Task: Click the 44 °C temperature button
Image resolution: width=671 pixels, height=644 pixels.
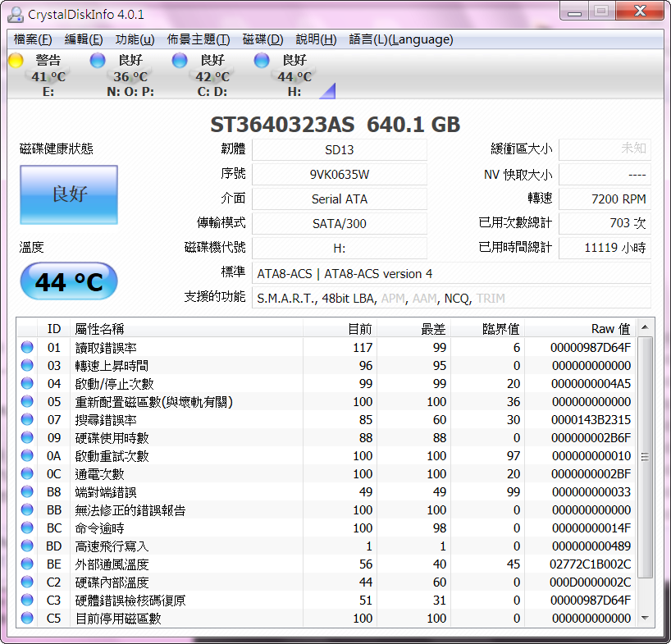Action: coord(69,281)
